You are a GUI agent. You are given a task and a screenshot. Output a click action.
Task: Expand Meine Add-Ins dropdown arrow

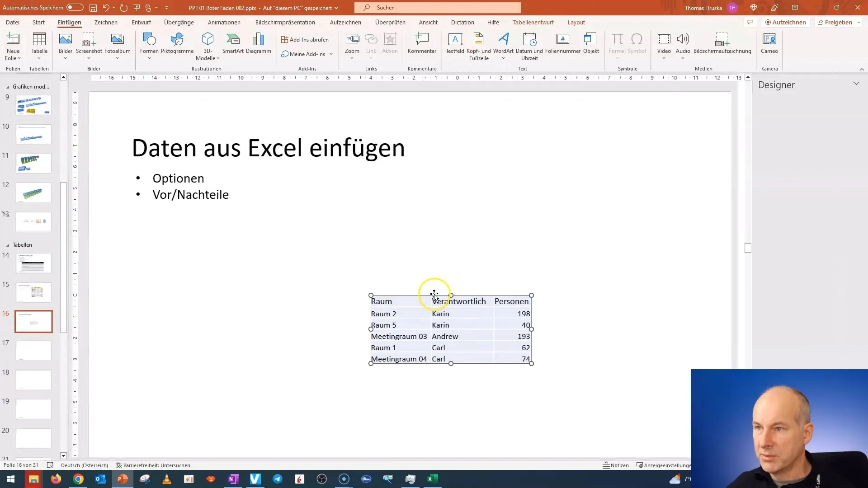pos(331,54)
